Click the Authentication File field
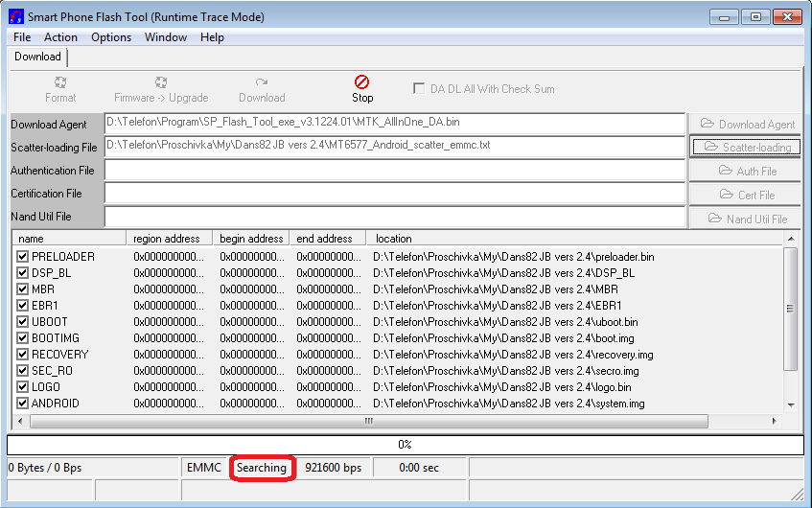This screenshot has width=812, height=508. point(395,170)
